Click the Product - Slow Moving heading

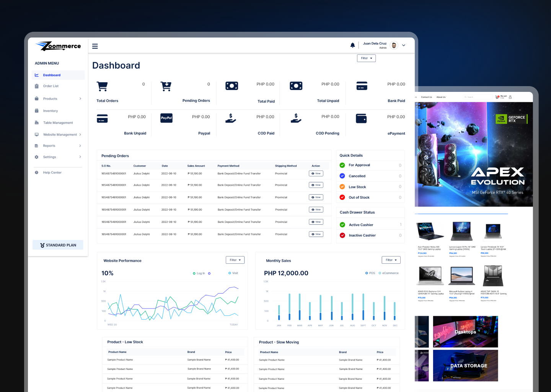coord(279,342)
